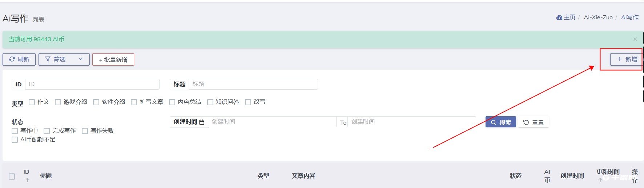
Task: Click the 批量新增 batch add button
Action: [113, 60]
